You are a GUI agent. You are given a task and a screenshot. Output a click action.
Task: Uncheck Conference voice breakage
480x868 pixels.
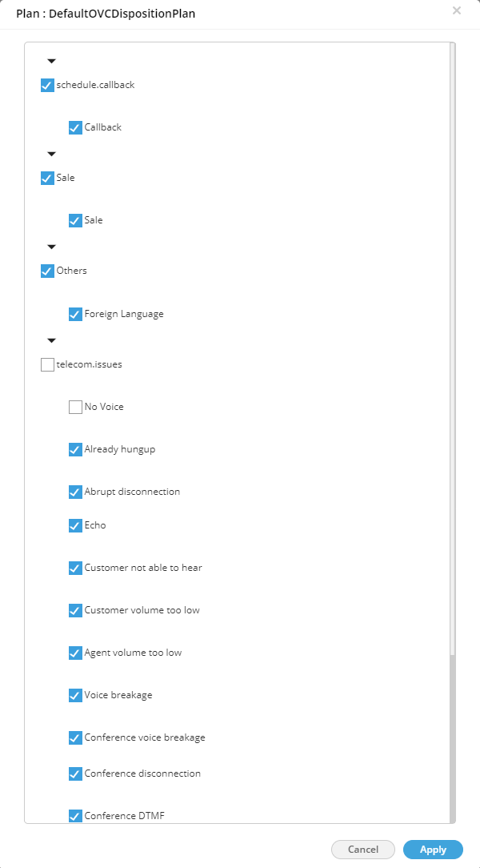[x=75, y=737]
